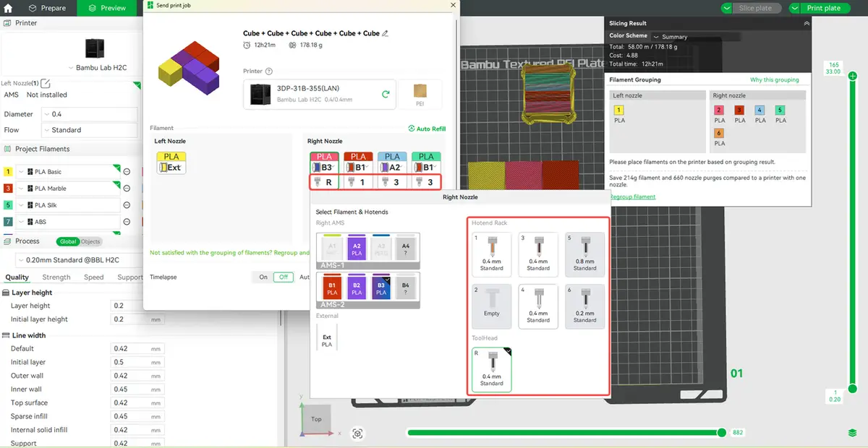Open the ABS filament dropdown

[x=67, y=222]
